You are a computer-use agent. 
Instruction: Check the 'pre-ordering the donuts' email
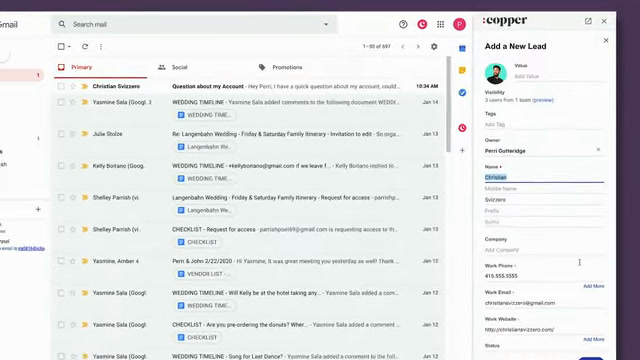[61, 325]
